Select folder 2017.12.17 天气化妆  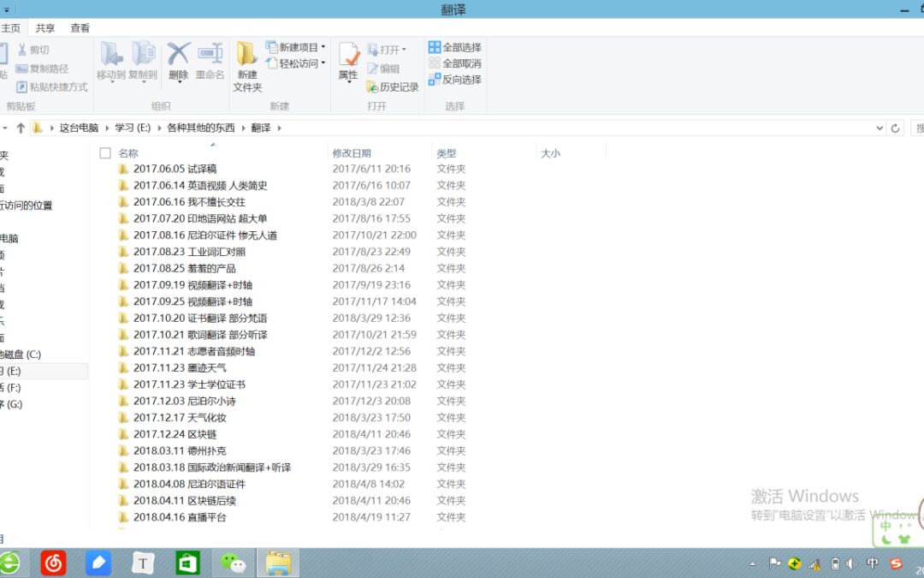(x=180, y=418)
